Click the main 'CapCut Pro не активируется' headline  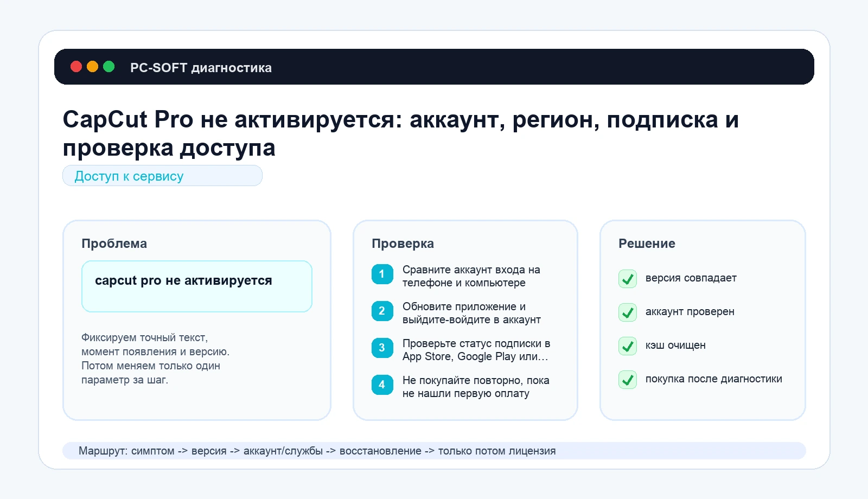click(x=400, y=133)
